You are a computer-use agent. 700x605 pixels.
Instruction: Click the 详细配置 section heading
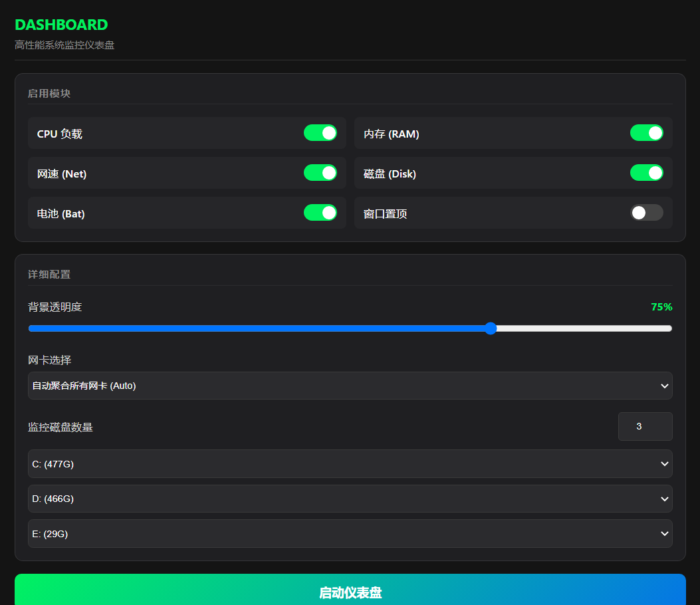49,274
